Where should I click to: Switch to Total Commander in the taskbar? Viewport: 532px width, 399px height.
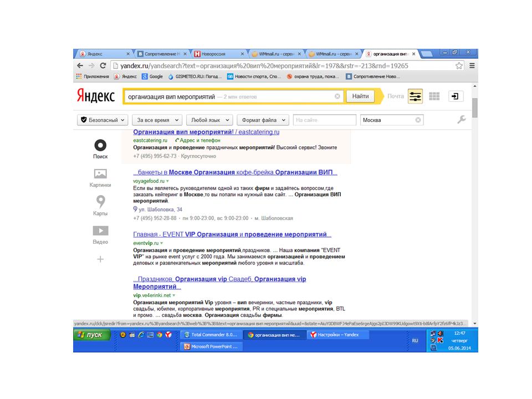pyautogui.click(x=211, y=335)
